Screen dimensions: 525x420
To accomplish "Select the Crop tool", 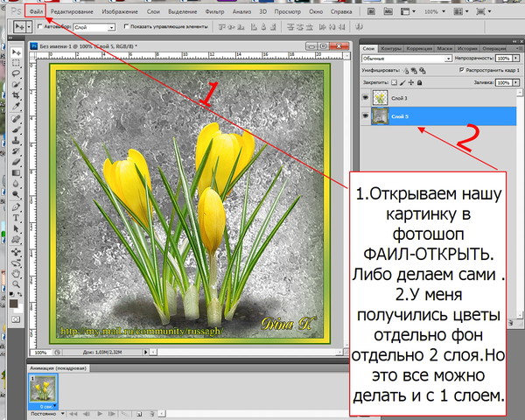I will tap(16, 95).
